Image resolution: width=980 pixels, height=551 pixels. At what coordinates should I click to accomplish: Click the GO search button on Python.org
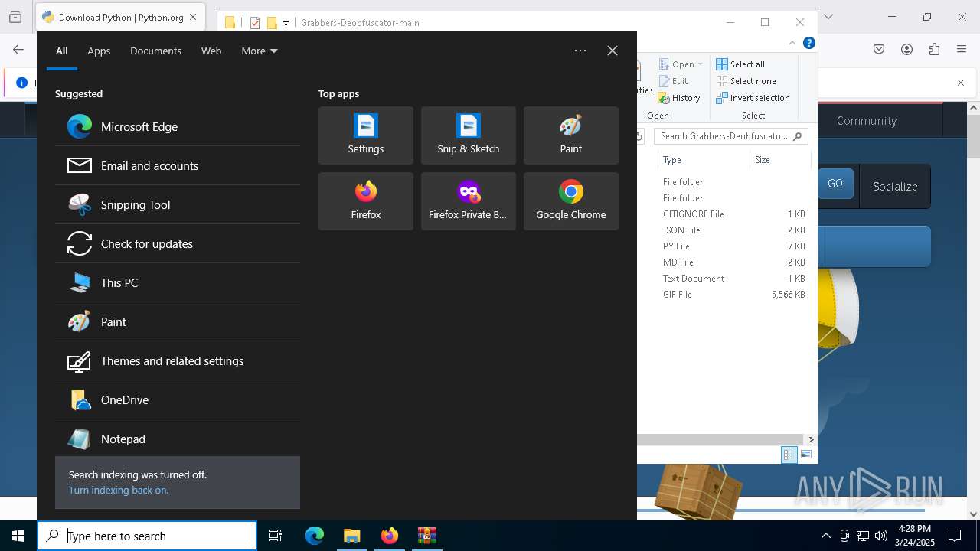(x=835, y=184)
